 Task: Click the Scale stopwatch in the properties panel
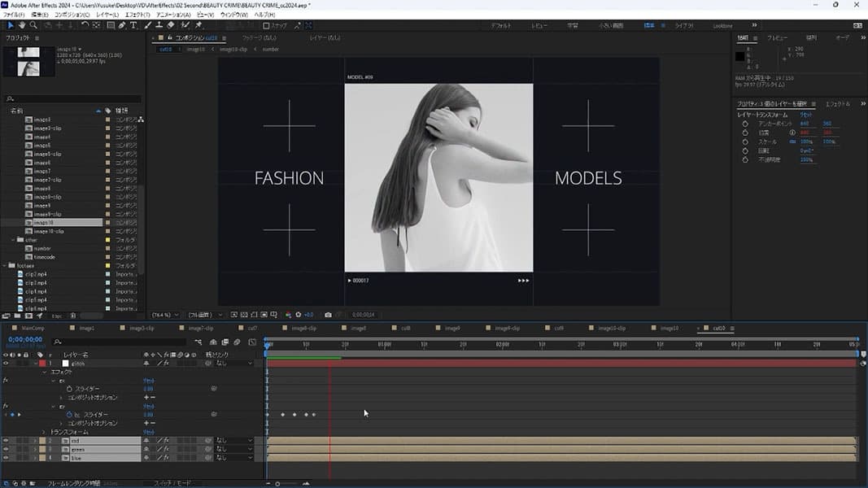pos(744,142)
